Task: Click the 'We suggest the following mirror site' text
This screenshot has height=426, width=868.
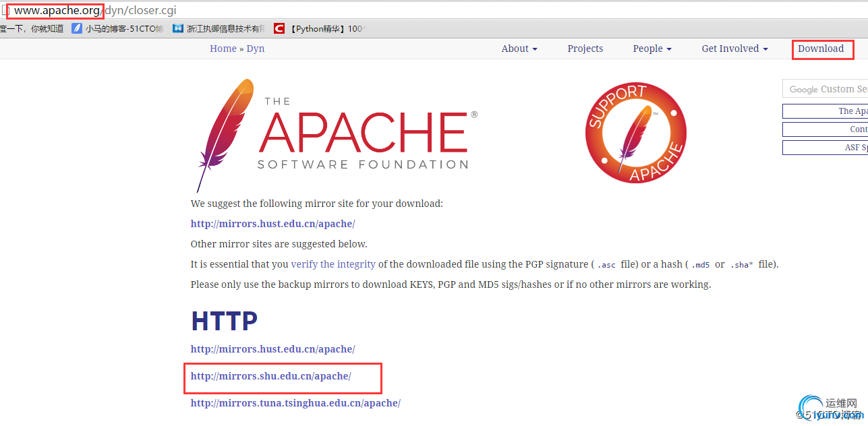Action: coord(317,204)
